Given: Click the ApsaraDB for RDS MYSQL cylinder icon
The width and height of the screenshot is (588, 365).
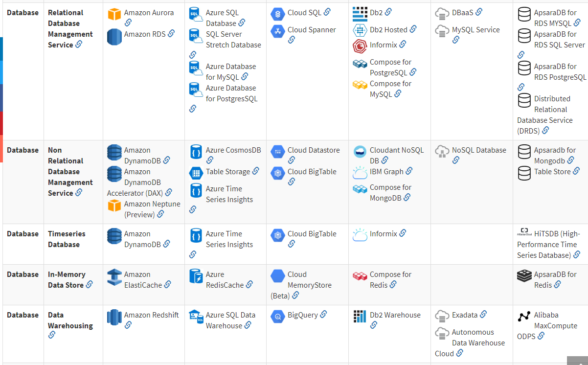Looking at the screenshot, I should 524,15.
